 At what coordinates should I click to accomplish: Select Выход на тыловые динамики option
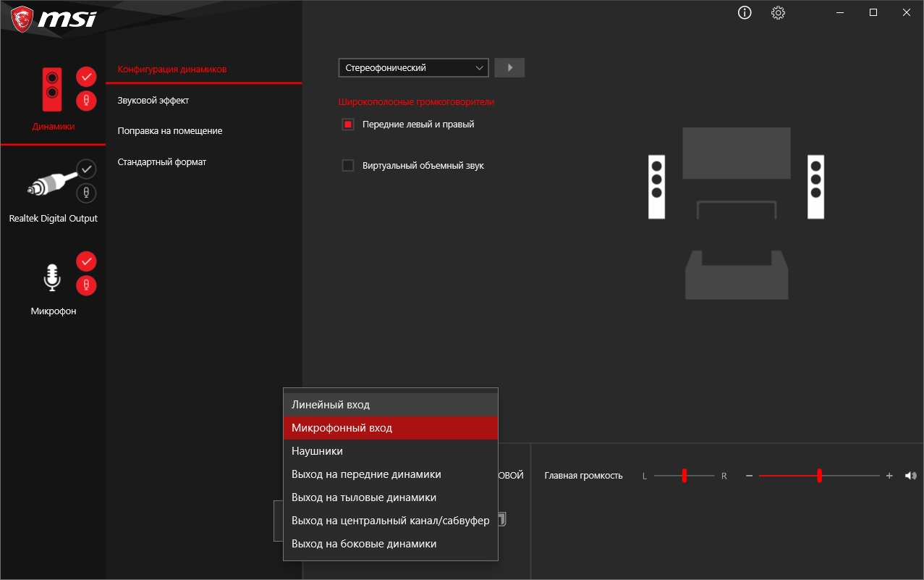point(391,497)
